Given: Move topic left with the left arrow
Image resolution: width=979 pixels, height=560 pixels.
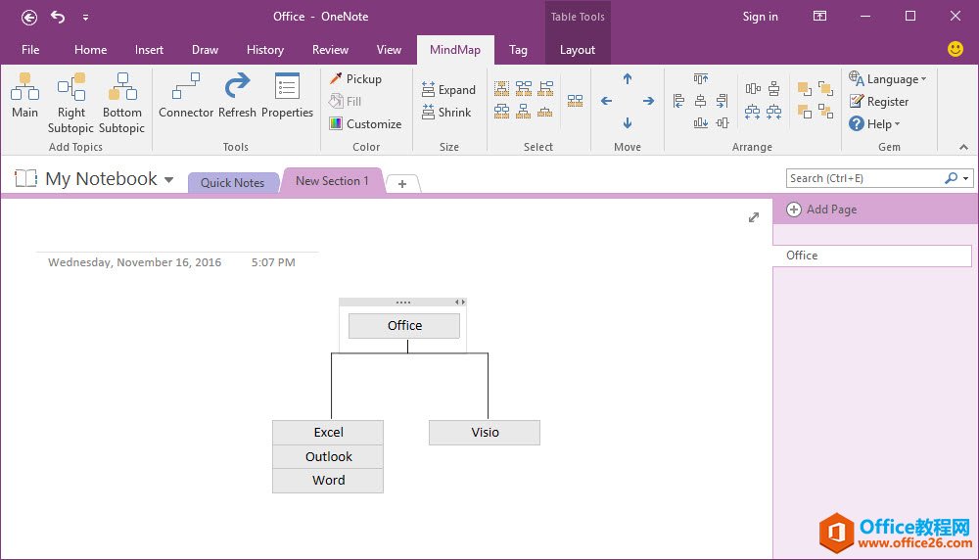Looking at the screenshot, I should [606, 101].
